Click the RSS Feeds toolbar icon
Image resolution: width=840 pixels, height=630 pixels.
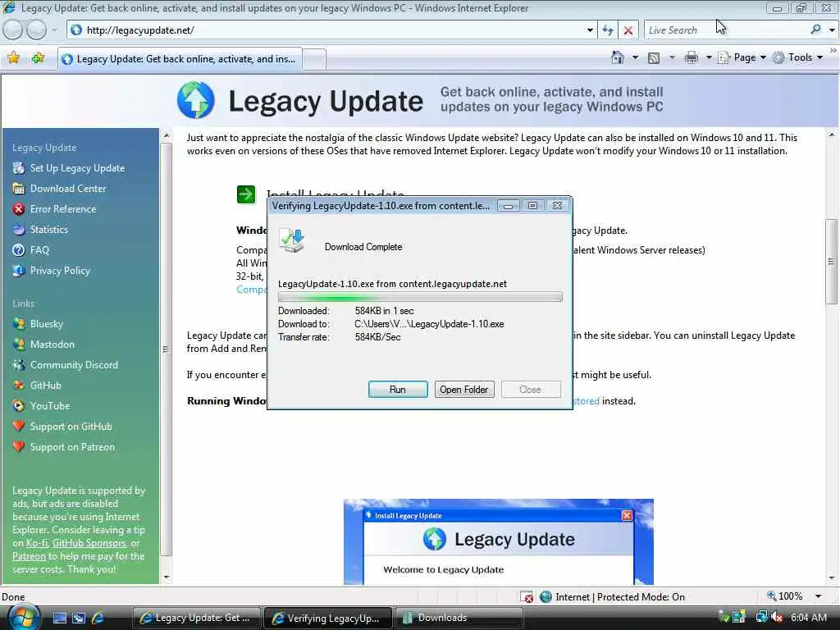654,58
